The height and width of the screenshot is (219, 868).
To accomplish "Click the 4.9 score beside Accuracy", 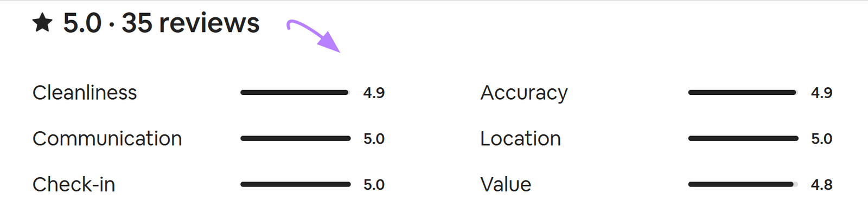I will [821, 93].
